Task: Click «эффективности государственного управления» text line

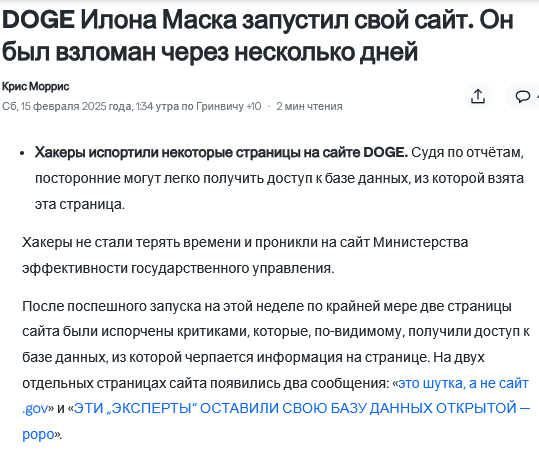Action: point(178,268)
